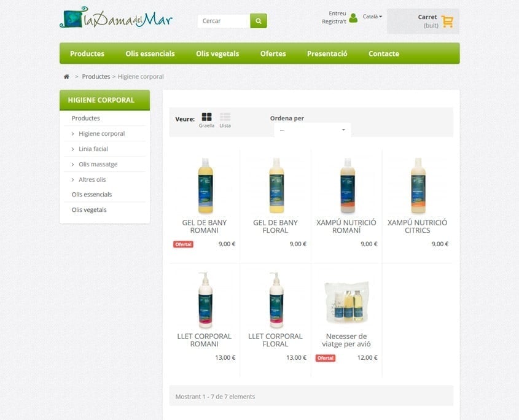
Task: Open the Català language dropdown
Action: point(372,16)
